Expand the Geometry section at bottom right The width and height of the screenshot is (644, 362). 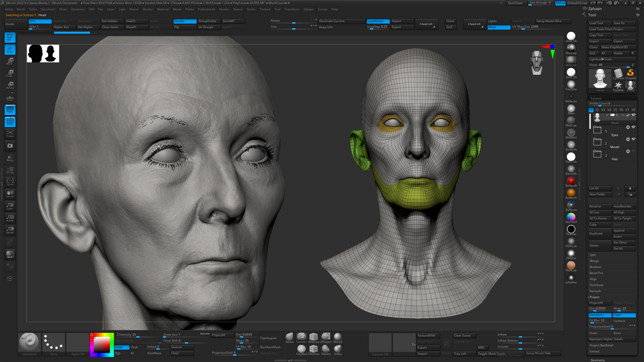pyautogui.click(x=598, y=360)
